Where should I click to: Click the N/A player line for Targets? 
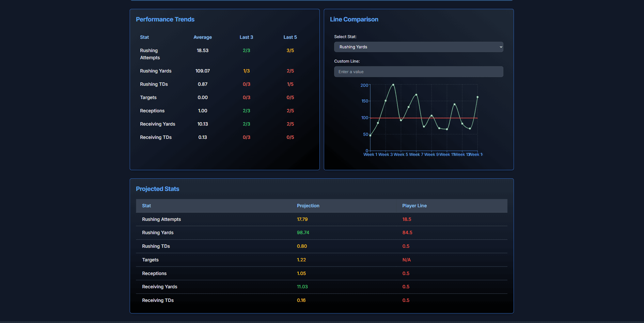tap(406, 260)
